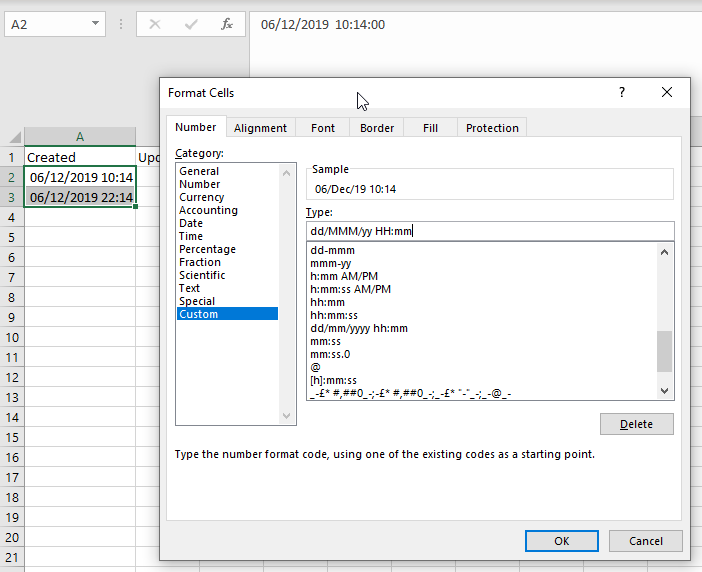This screenshot has width=702, height=572.
Task: Select the Percentage category
Action: tap(227, 249)
